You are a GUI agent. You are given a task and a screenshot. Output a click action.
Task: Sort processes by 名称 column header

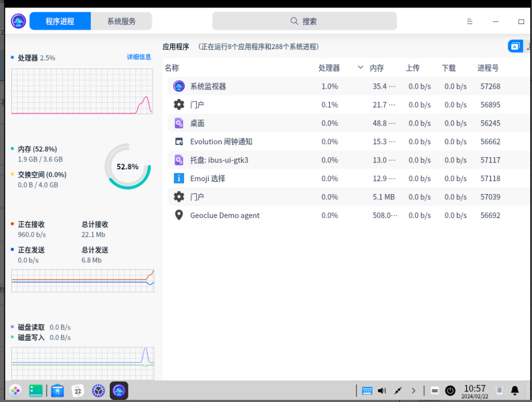pos(172,68)
